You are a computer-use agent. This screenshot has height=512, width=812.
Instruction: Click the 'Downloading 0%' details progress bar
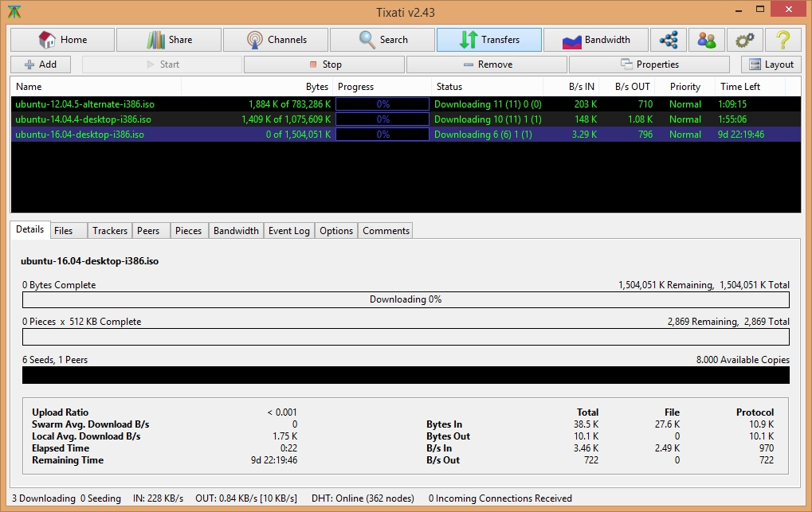[x=406, y=299]
